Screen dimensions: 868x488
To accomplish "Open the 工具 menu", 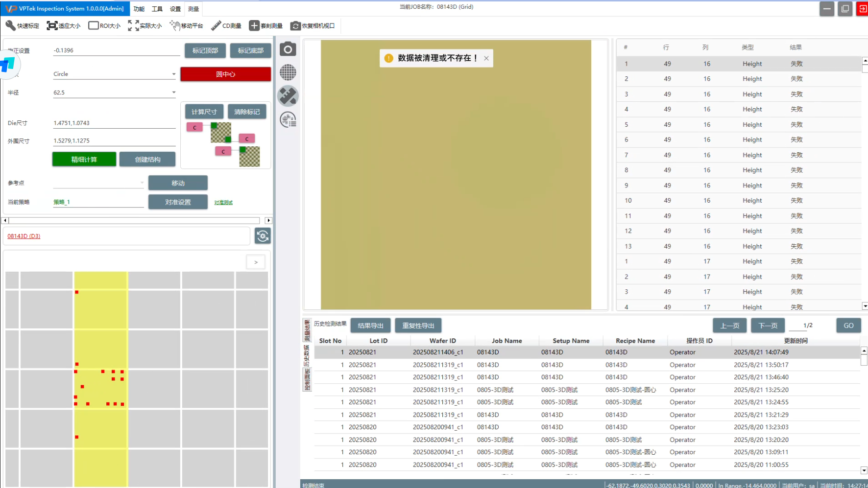I will pyautogui.click(x=157, y=9).
